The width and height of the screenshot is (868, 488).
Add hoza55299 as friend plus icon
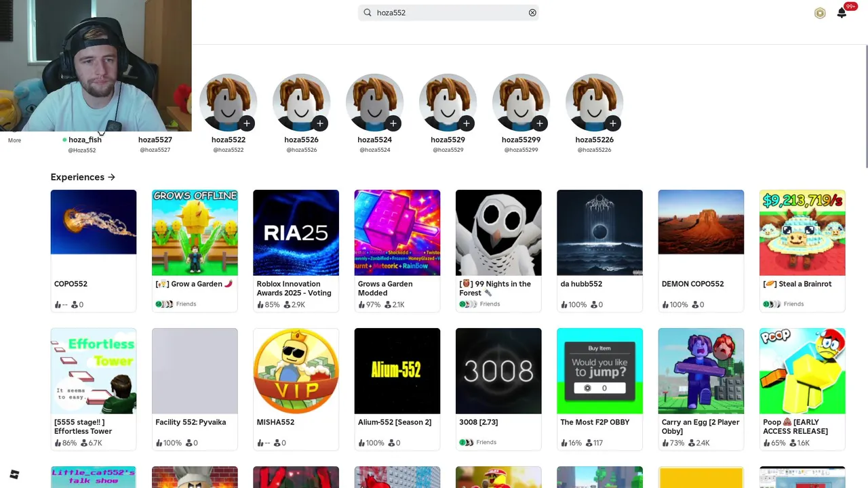tap(540, 123)
